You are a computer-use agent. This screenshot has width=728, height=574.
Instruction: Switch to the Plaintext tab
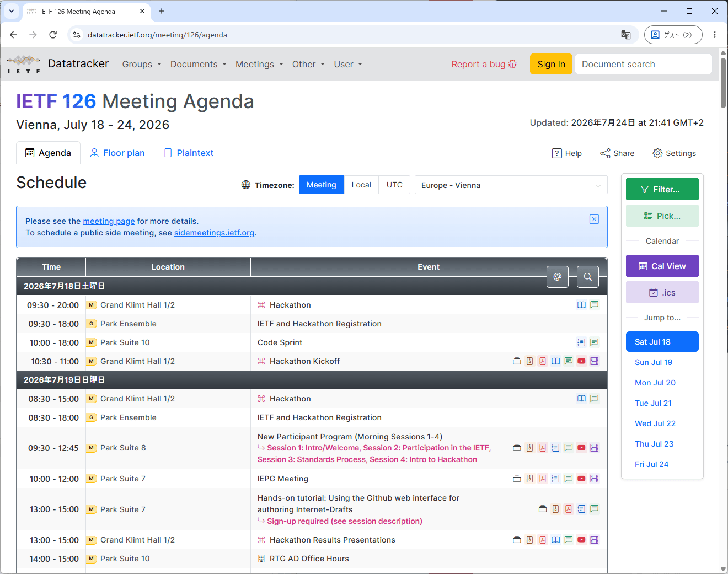pos(189,153)
